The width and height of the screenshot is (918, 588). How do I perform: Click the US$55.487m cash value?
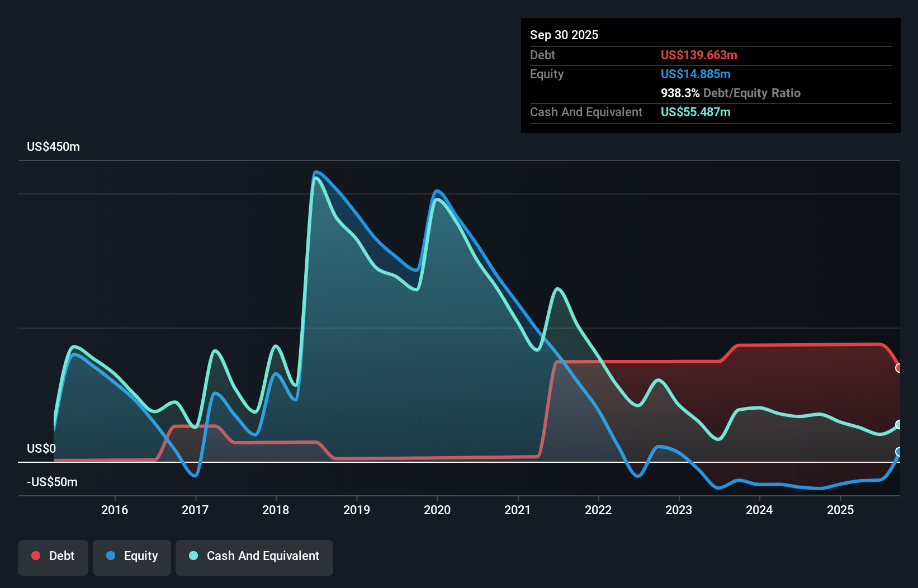click(x=695, y=112)
